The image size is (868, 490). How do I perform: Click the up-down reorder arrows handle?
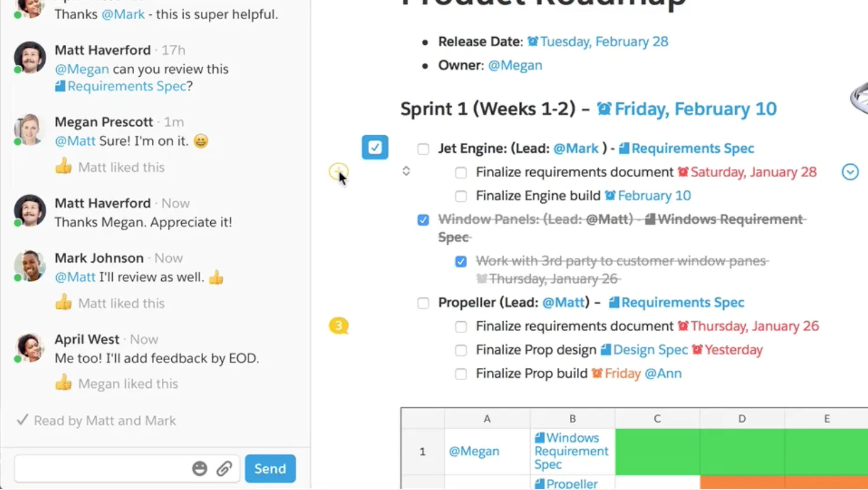(406, 171)
